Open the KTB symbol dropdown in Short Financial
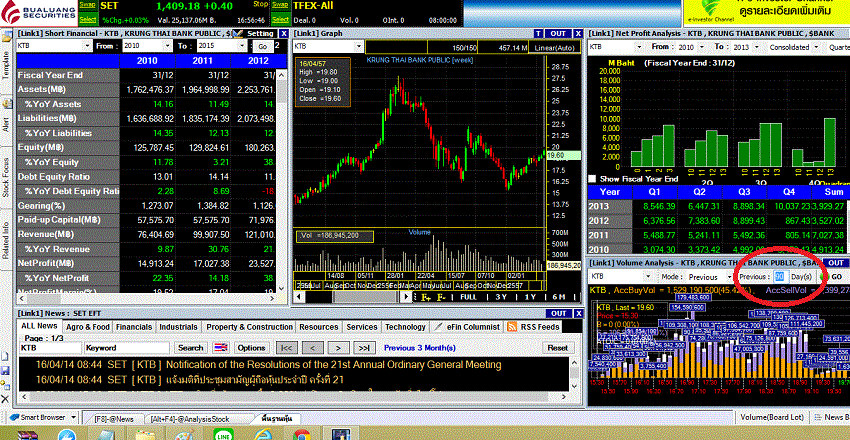850x440 pixels. pos(88,46)
